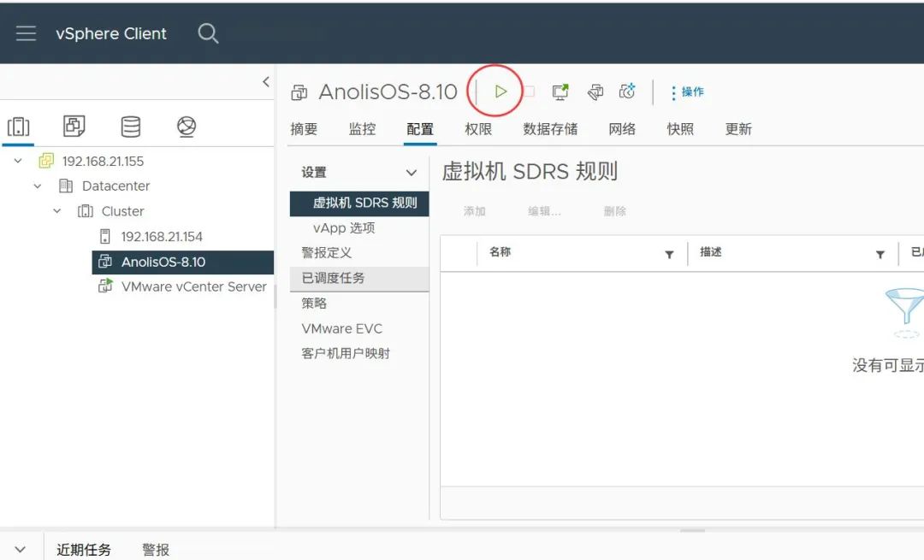This screenshot has width=924, height=560.
Task: Open the 更新 tab
Action: [x=738, y=129]
